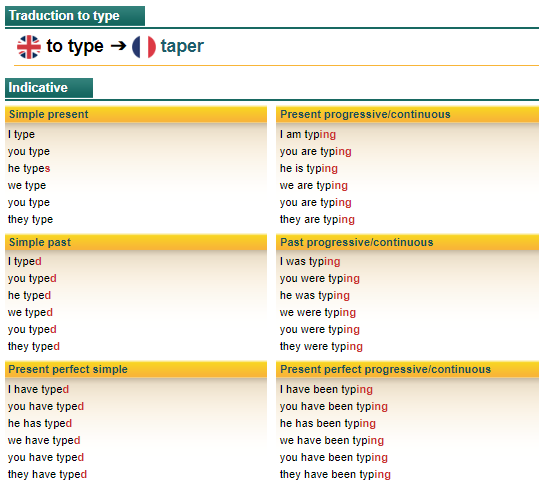This screenshot has height=487, width=542.
Task: Click the 'to type' verb heading
Action: point(75,46)
